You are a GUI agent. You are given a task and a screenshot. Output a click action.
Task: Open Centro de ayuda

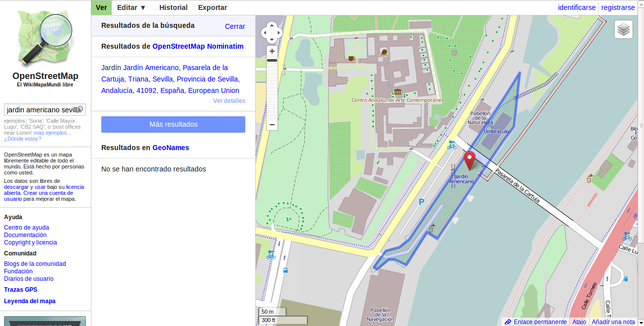pos(26,228)
